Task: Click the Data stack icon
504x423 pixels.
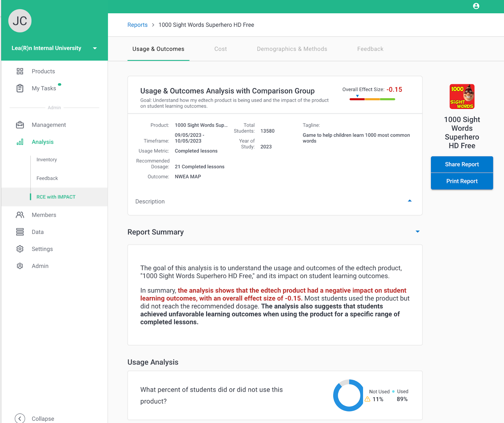Action: pos(20,232)
